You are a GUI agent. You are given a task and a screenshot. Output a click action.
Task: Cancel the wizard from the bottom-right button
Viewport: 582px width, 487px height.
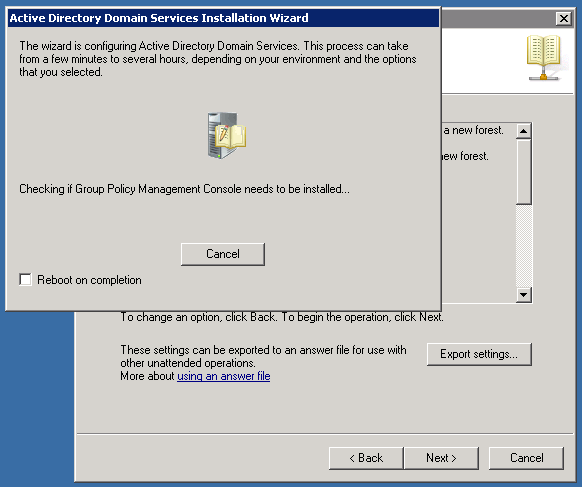coord(526,458)
